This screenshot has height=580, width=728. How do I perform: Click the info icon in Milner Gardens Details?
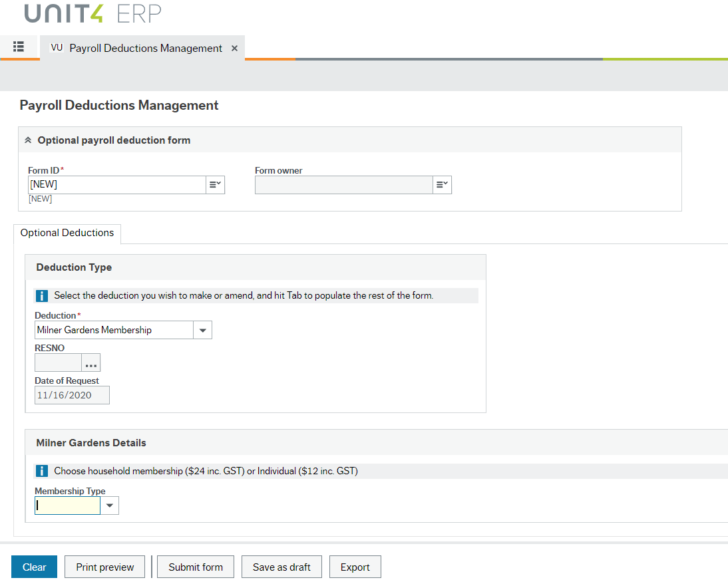click(41, 470)
